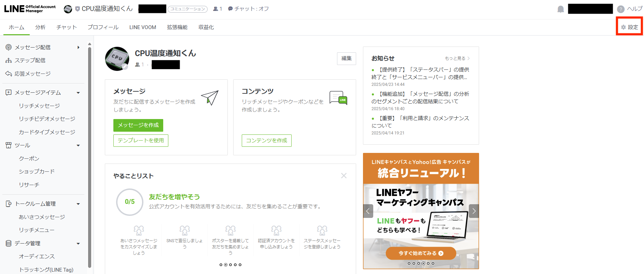Click 今すぐ始めてみる banner button

[421, 253]
